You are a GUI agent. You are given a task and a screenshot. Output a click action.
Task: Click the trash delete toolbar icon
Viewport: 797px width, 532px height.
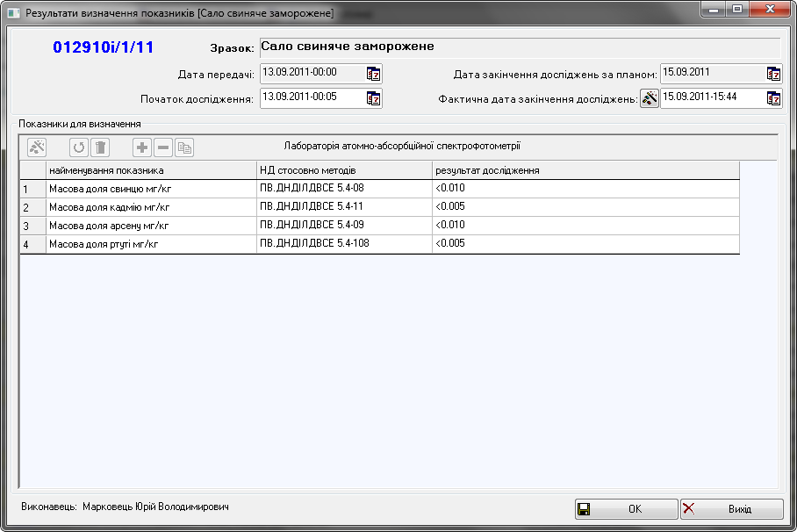tap(100, 147)
